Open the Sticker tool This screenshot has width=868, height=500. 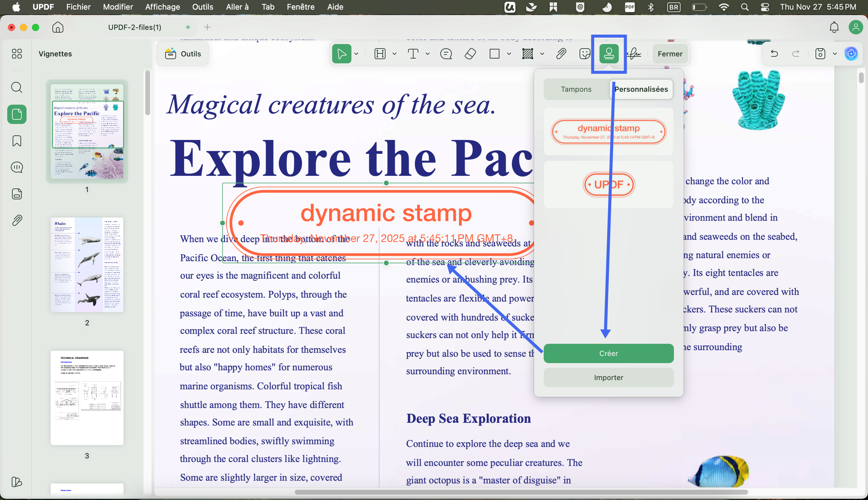point(584,54)
